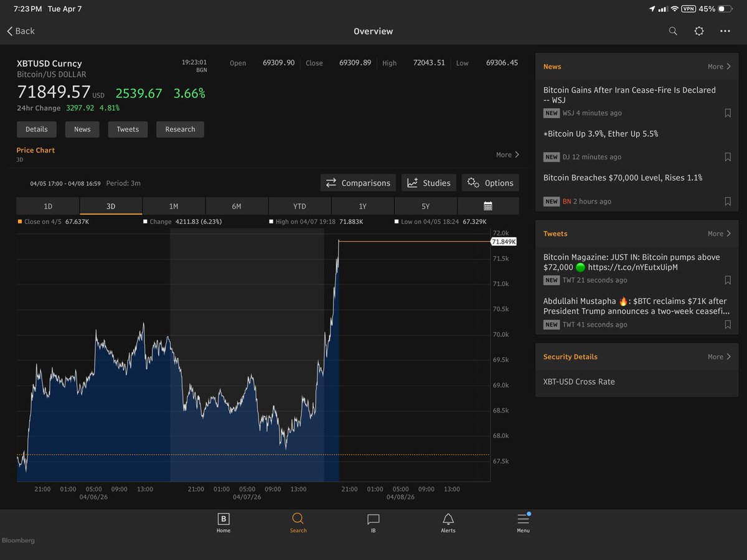
Task: Show security Details
Action: click(x=37, y=129)
